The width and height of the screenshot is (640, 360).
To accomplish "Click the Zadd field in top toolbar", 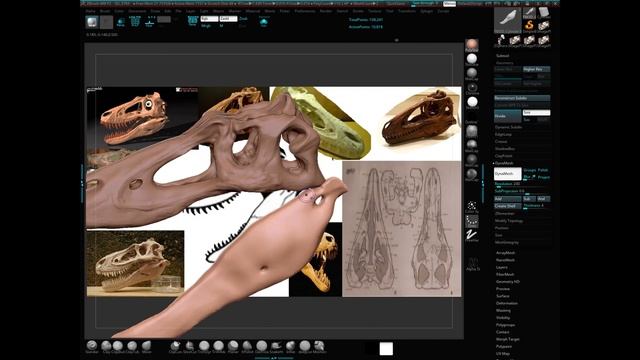I will pyautogui.click(x=228, y=19).
